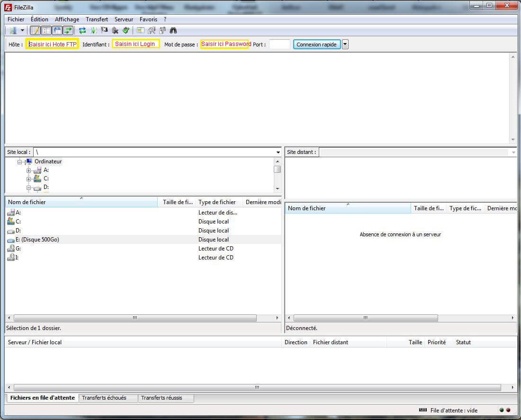Click local tree scroll down arrow
The width and height of the screenshot is (521, 420).
click(278, 189)
